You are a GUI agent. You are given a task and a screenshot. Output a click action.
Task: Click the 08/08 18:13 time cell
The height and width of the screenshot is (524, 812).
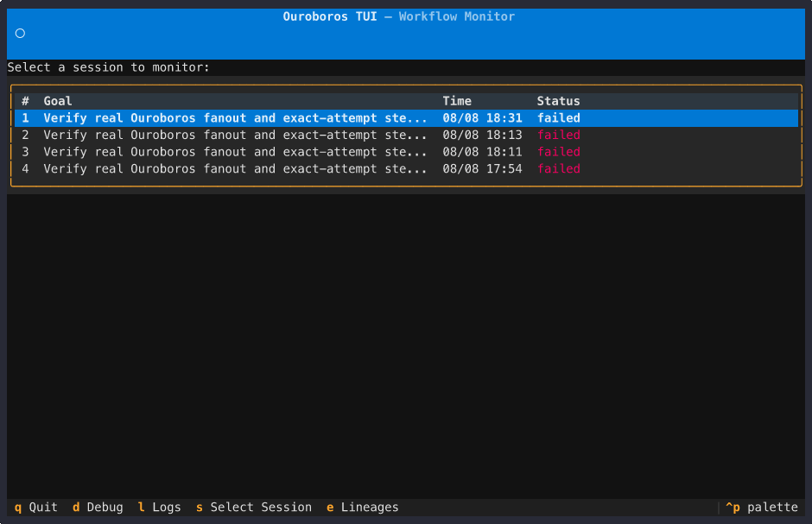(x=482, y=135)
